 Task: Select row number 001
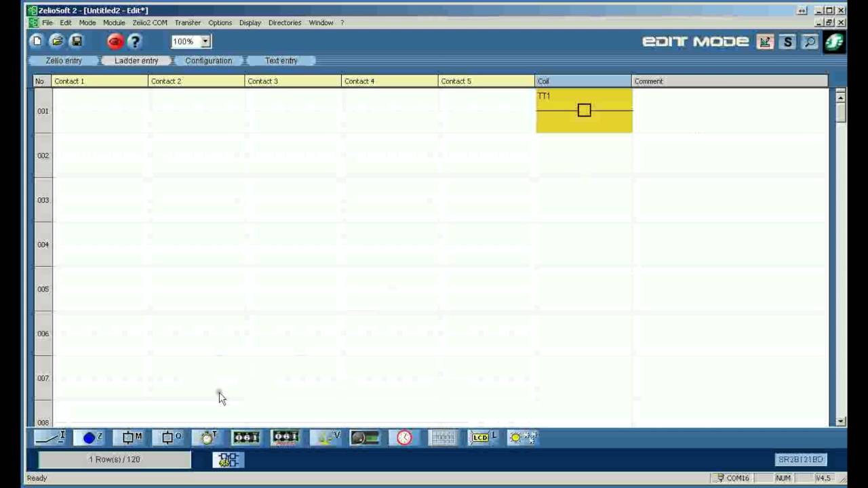click(43, 111)
